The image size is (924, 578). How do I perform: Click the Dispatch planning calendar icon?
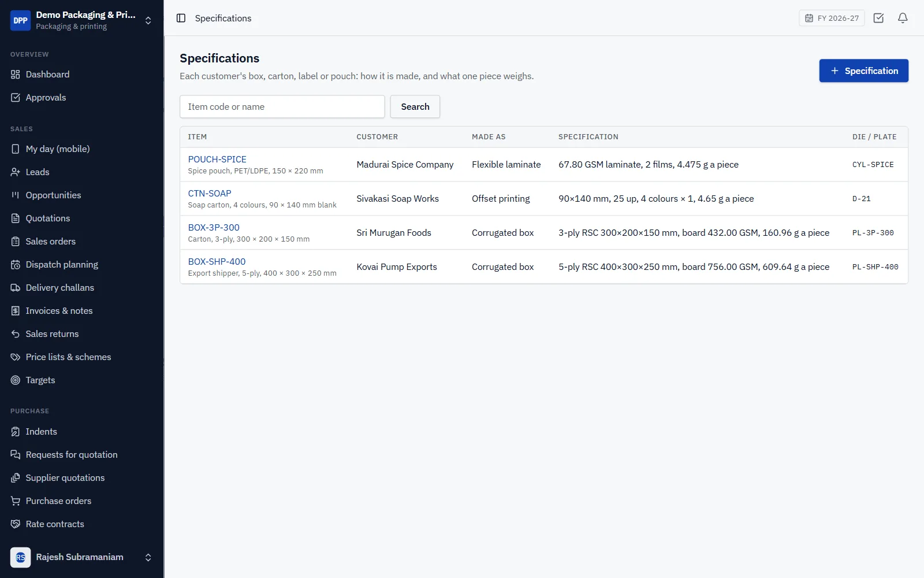pyautogui.click(x=16, y=265)
